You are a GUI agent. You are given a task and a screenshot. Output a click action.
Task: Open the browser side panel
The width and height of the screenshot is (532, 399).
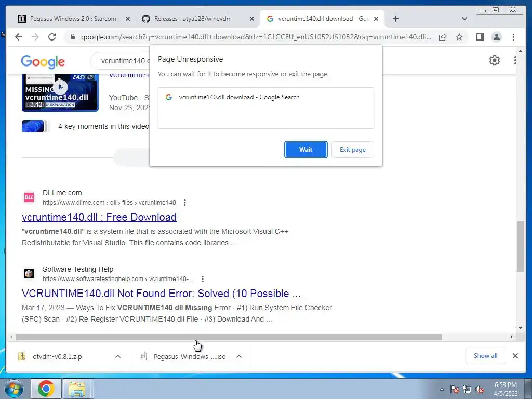pos(480,37)
